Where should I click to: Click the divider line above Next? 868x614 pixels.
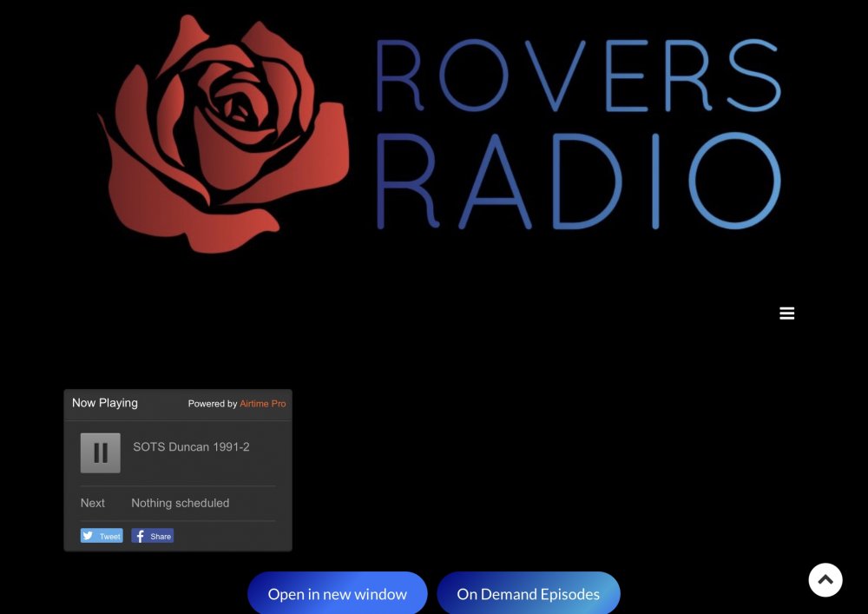178,485
